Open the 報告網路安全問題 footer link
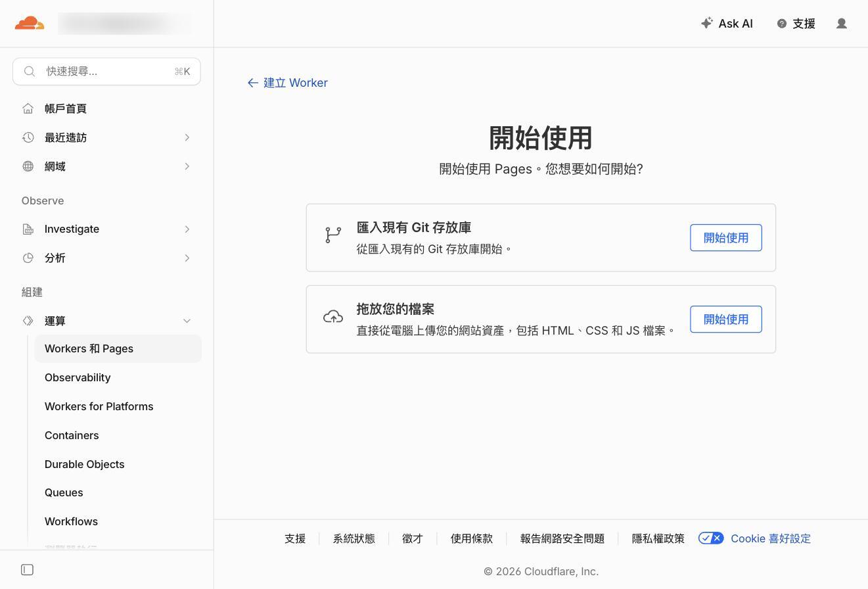 click(562, 538)
